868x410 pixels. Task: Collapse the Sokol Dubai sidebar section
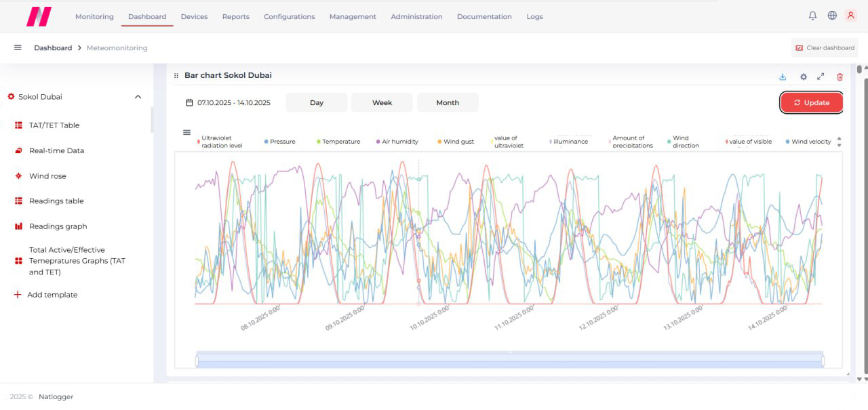tap(138, 97)
